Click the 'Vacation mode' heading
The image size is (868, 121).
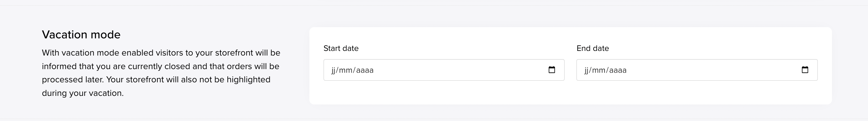[81, 34]
